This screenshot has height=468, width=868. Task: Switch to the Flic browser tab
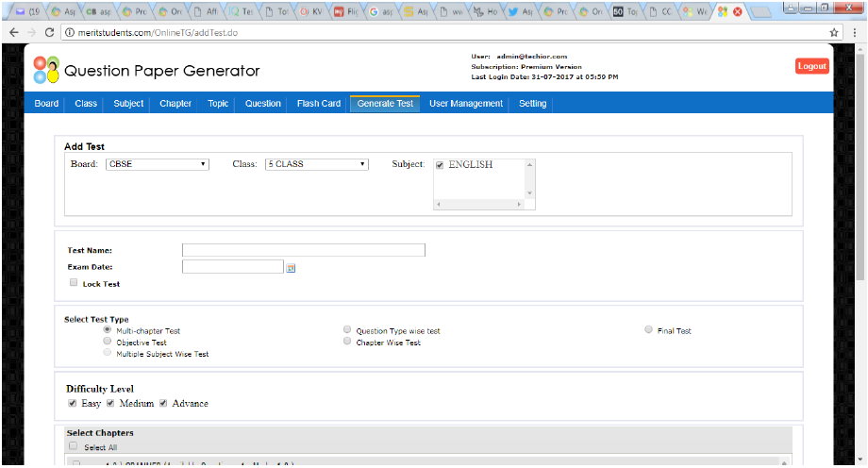point(346,11)
